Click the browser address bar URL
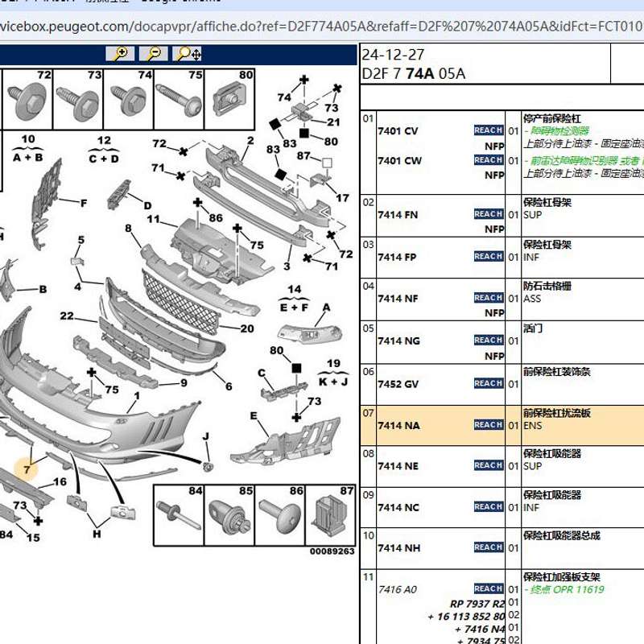This screenshot has width=644, height=644. [322, 27]
